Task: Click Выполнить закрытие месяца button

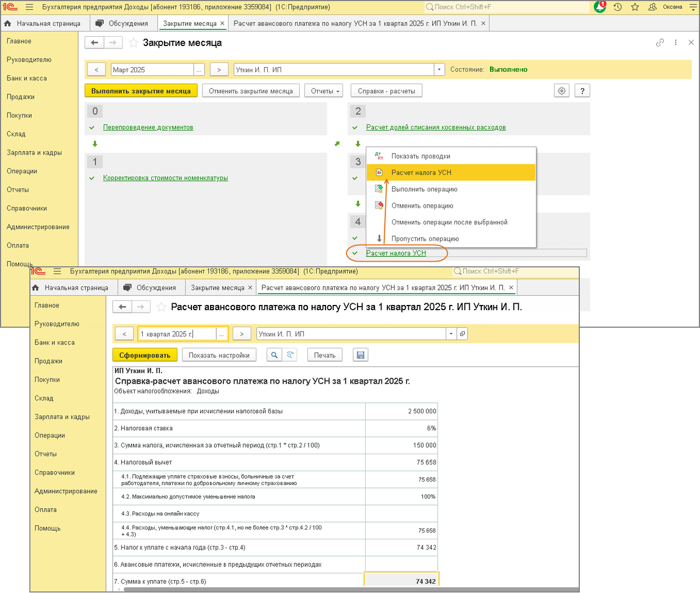Action: (141, 91)
